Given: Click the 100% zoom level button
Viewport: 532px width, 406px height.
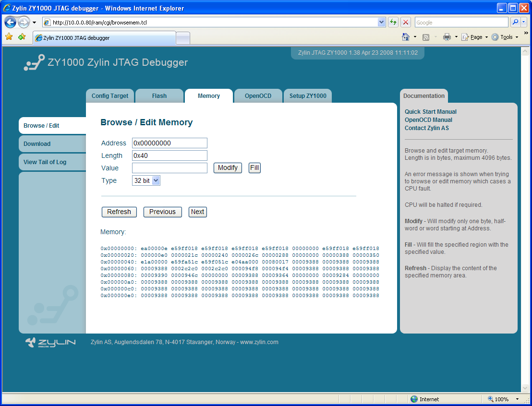Looking at the screenshot, I should coord(498,399).
